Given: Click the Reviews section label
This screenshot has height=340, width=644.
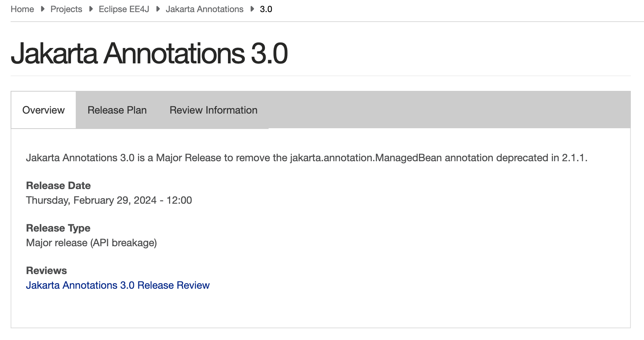Looking at the screenshot, I should 46,270.
